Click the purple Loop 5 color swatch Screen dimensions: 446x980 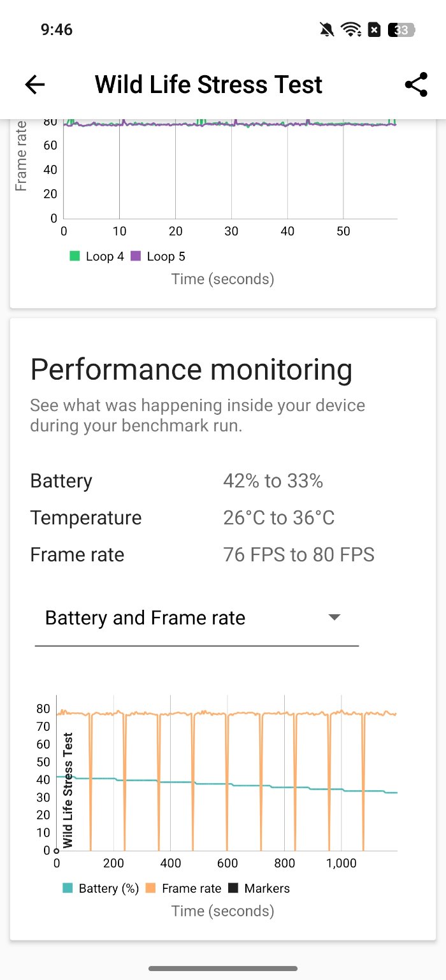point(136,256)
